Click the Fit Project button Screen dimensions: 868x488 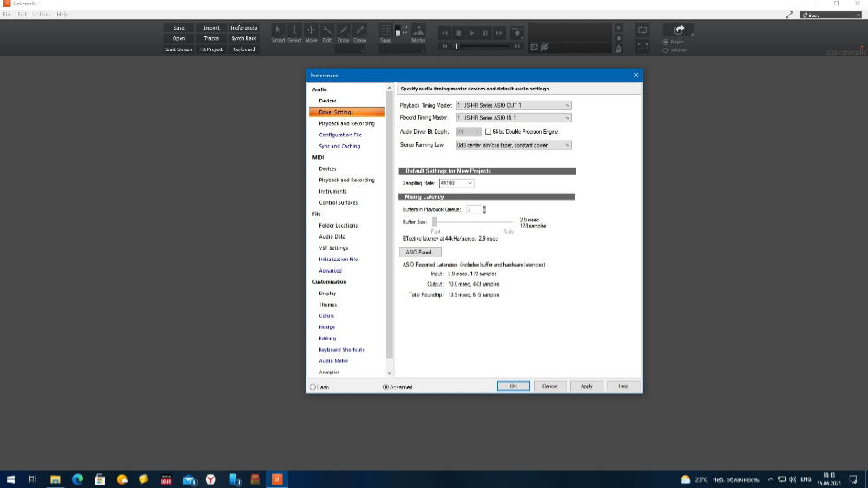[211, 49]
